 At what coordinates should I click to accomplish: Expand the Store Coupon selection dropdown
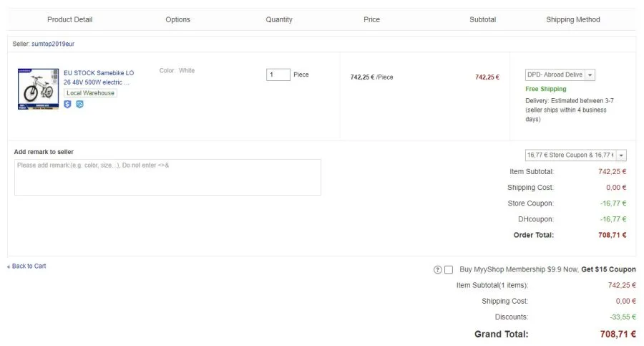click(575, 155)
